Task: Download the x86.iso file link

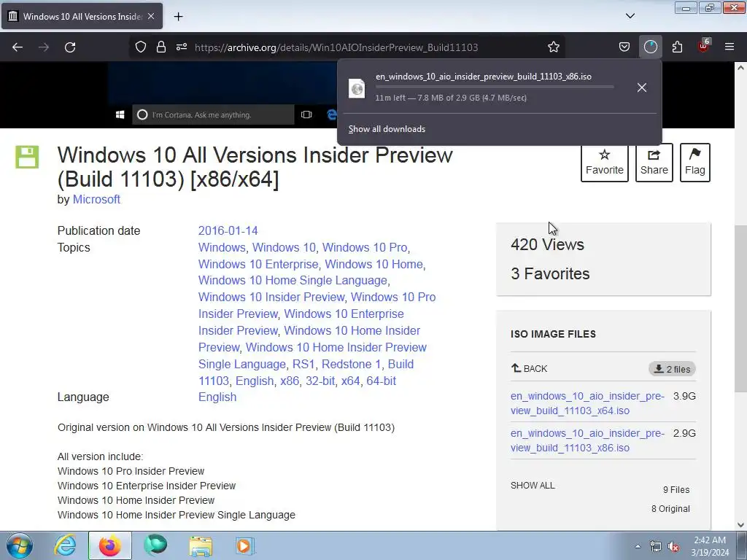Action: [x=587, y=440]
